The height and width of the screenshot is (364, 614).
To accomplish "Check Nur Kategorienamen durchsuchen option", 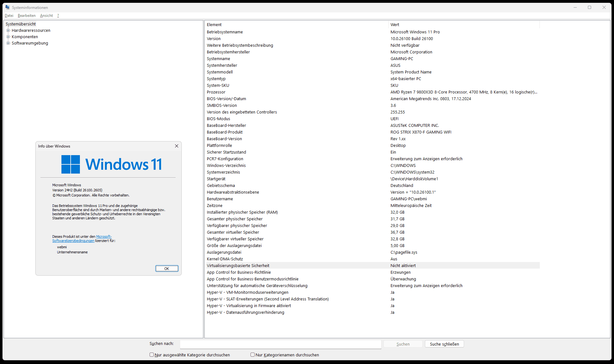I will click(x=253, y=355).
